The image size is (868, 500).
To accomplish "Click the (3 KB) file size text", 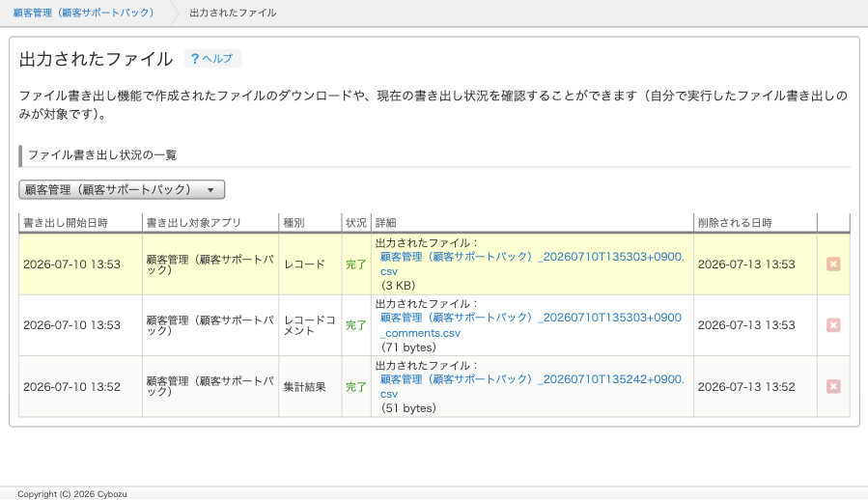I will (x=398, y=286).
